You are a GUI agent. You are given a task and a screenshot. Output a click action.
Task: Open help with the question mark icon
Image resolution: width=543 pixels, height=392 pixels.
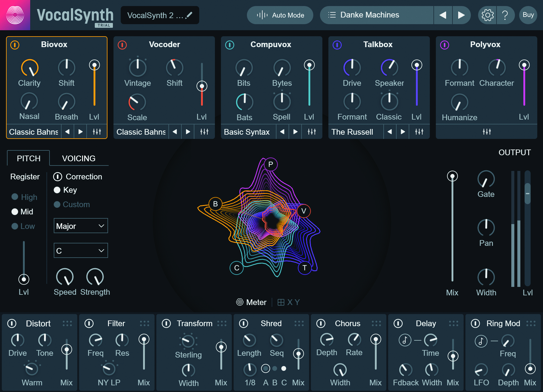pos(505,15)
